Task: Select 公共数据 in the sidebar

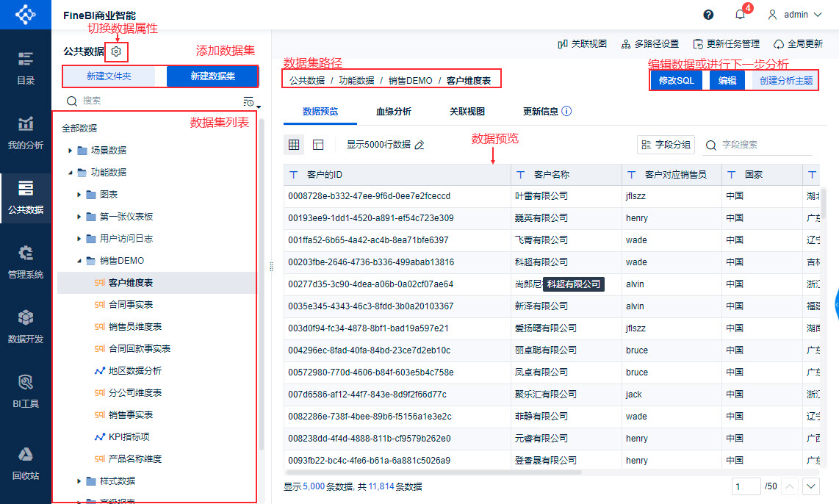Action: 25,198
